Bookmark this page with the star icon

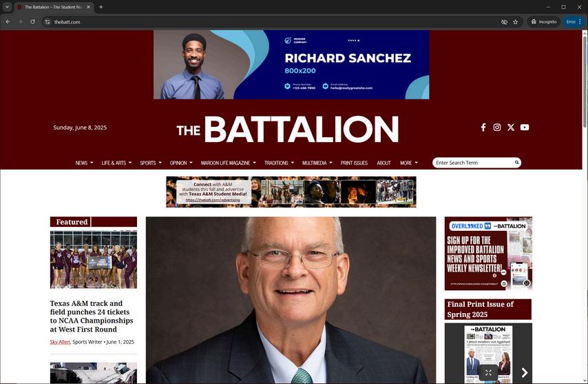(515, 22)
